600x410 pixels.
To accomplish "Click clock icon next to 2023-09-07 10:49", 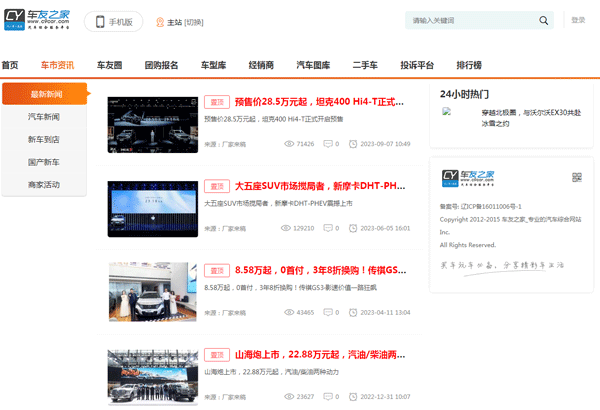I will click(353, 144).
